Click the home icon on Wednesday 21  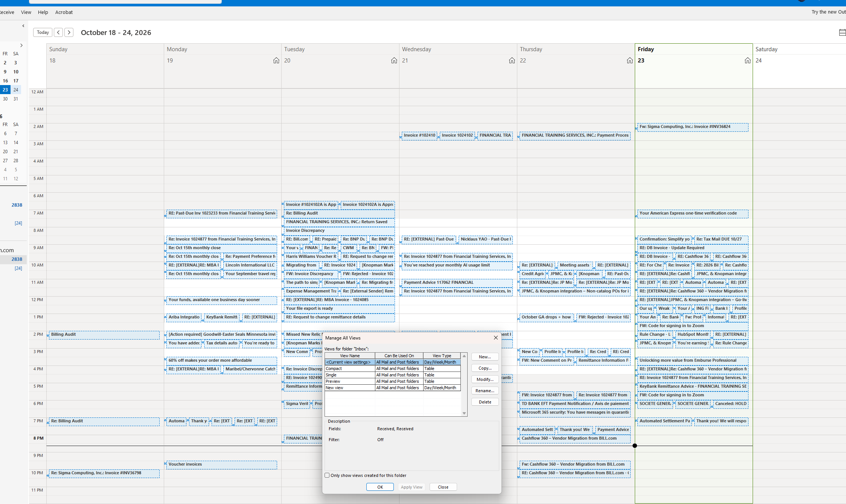512,61
